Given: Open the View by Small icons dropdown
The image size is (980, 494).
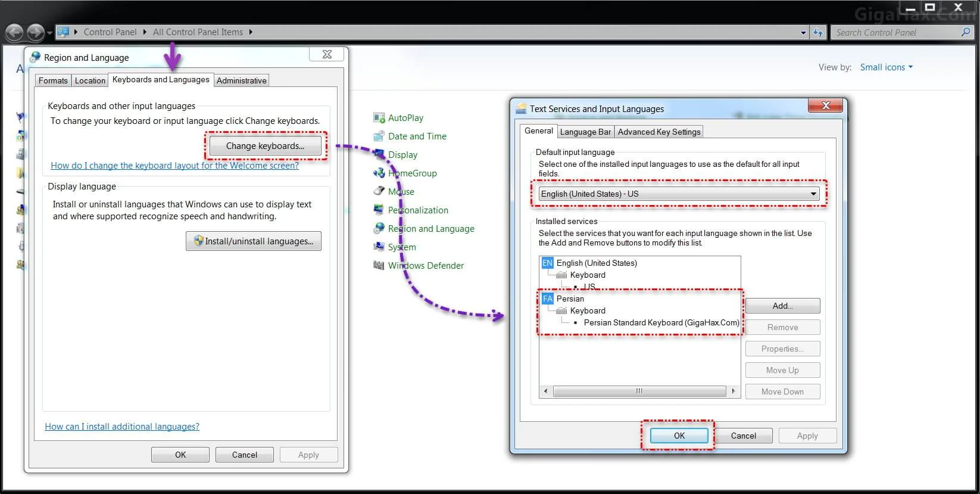Looking at the screenshot, I should pyautogui.click(x=886, y=67).
